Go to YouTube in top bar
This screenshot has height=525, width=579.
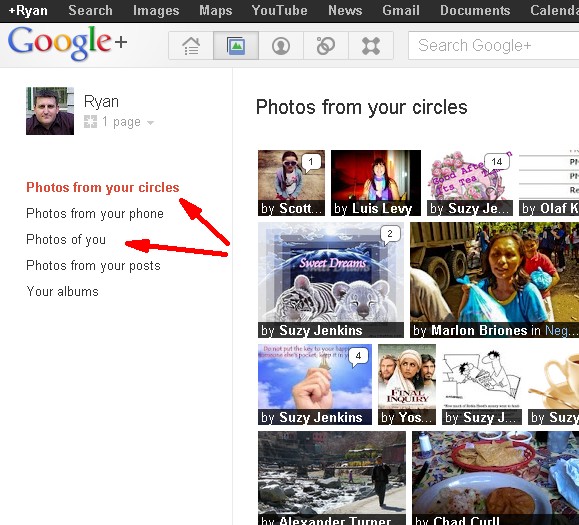pyautogui.click(x=280, y=10)
